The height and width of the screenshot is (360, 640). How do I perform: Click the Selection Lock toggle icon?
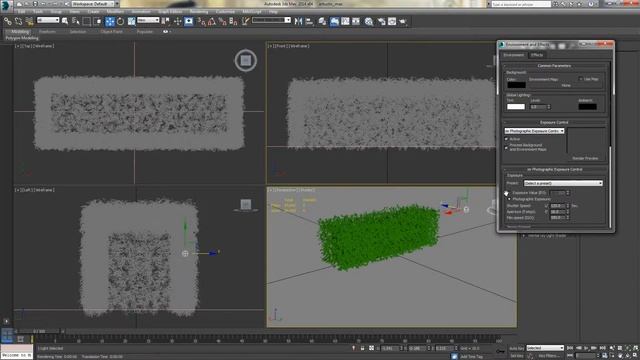pos(362,348)
